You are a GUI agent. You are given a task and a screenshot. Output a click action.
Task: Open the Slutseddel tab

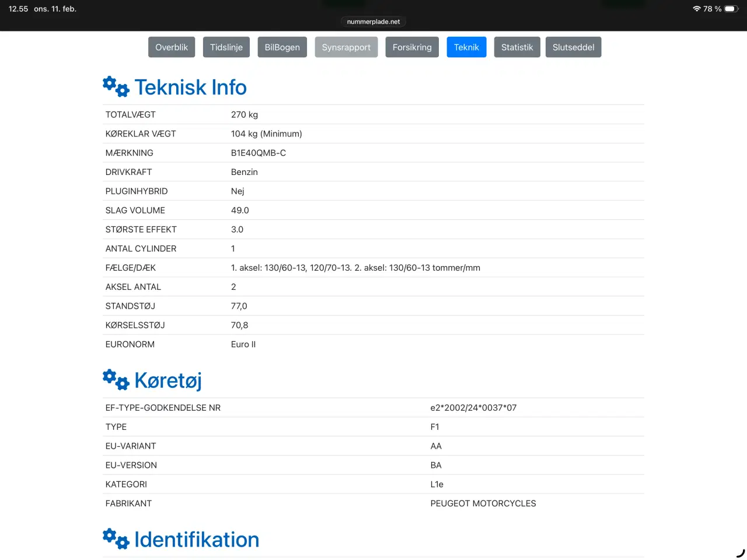point(573,47)
